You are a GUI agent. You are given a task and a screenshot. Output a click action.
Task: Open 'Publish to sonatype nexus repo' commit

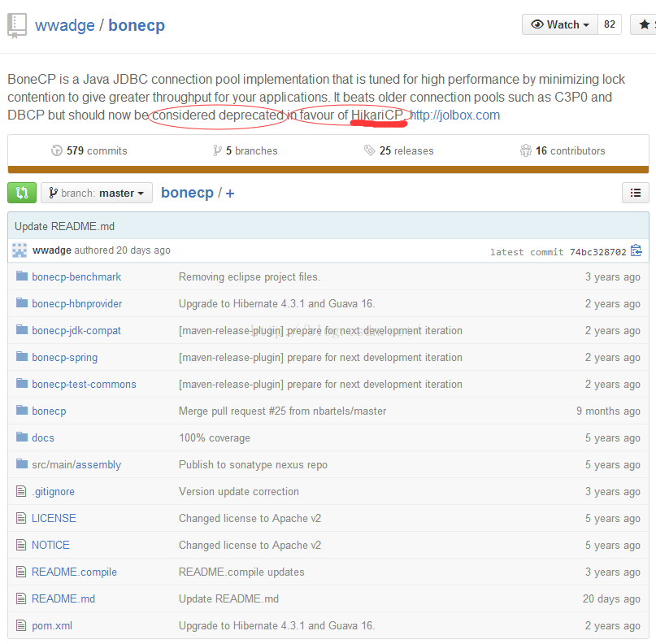[253, 464]
